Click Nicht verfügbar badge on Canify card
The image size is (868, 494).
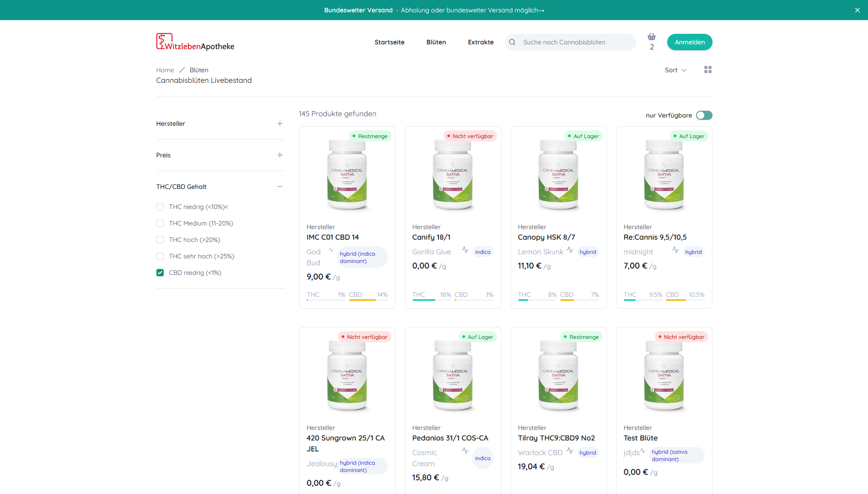[x=470, y=136]
